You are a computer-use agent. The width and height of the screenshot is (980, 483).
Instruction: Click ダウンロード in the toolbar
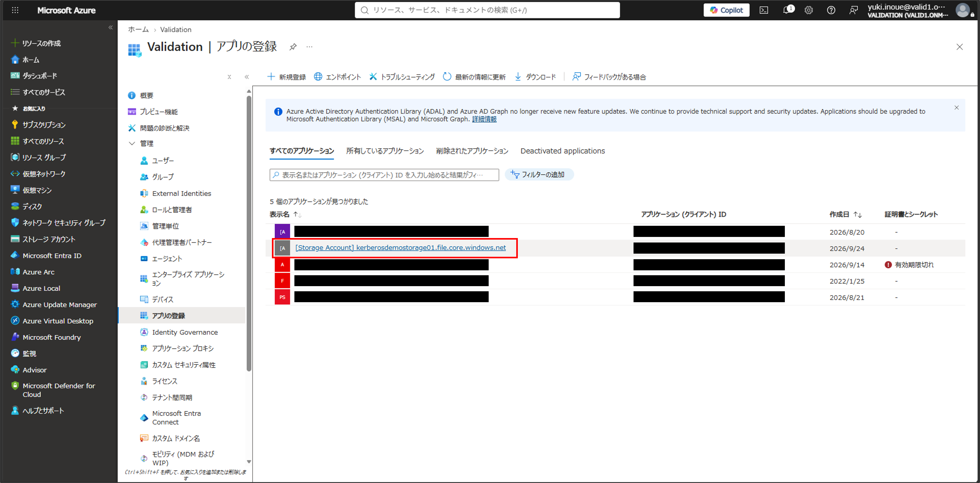click(x=535, y=77)
